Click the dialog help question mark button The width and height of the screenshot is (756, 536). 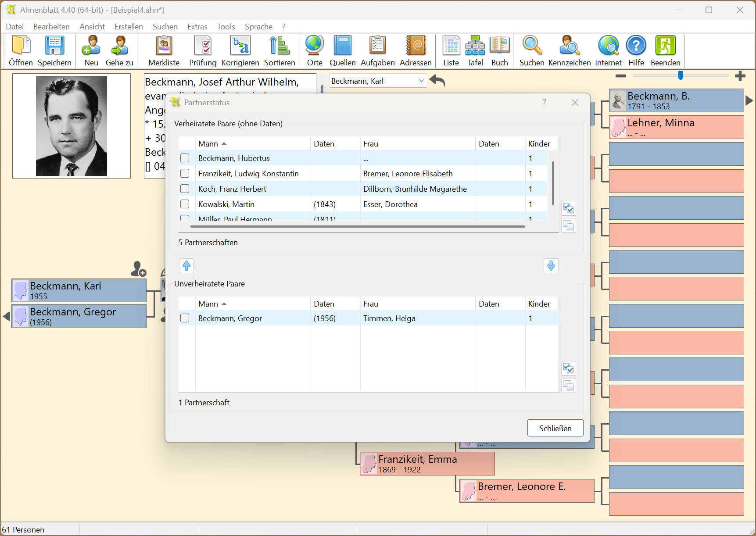coord(544,103)
